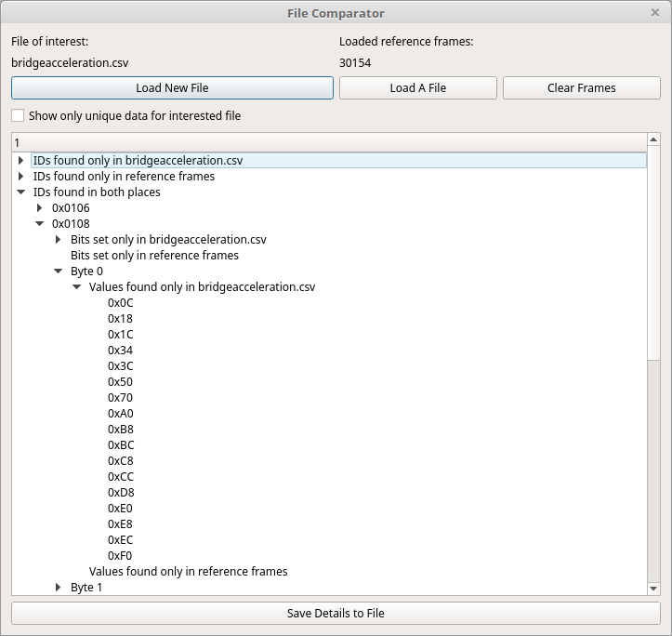The height and width of the screenshot is (636, 672).
Task: Click the Load New File button
Action: pyautogui.click(x=172, y=87)
